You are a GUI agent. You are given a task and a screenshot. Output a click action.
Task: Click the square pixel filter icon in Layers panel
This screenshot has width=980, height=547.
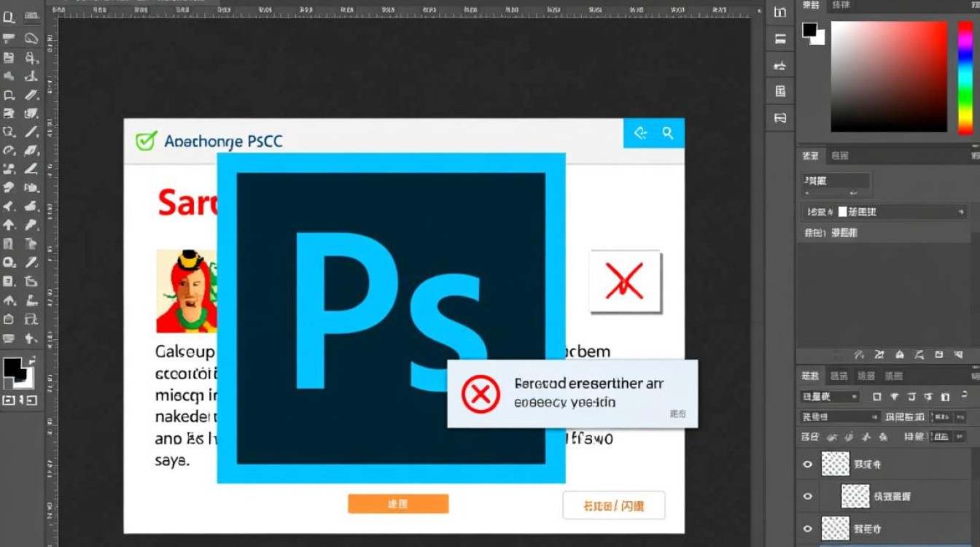[x=877, y=397]
